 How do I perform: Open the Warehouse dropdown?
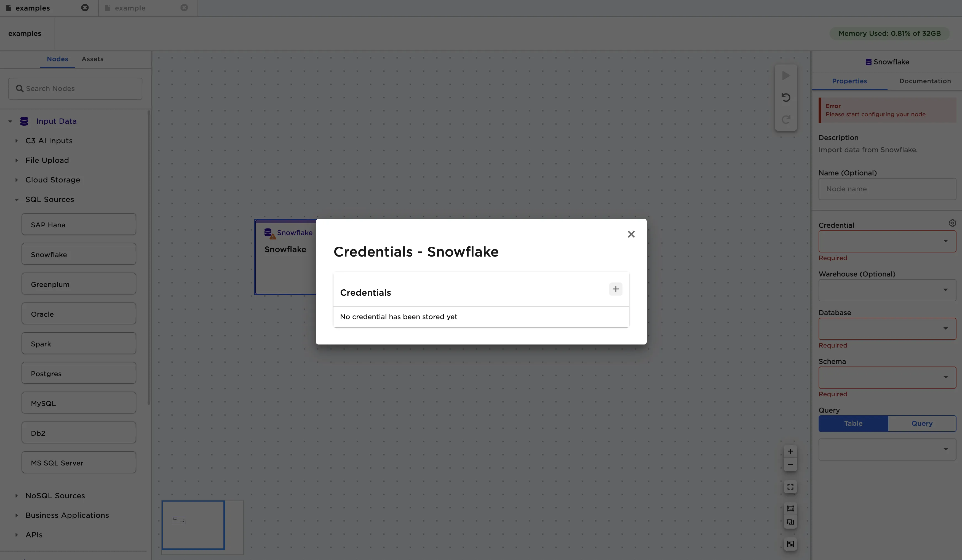coord(886,290)
